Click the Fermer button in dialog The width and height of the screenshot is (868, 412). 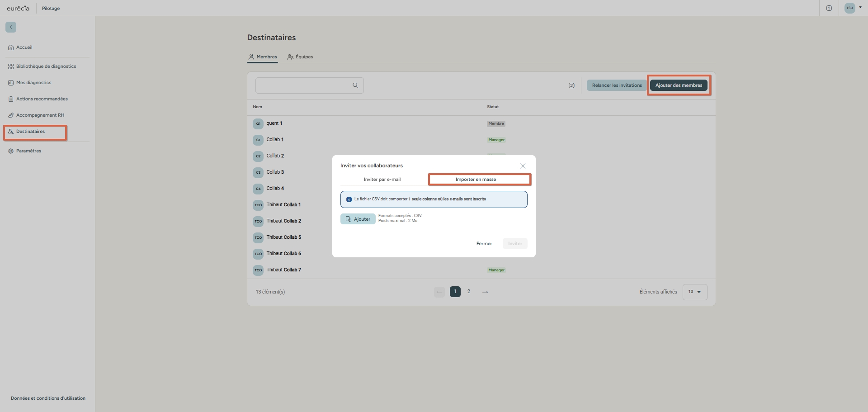coord(484,243)
